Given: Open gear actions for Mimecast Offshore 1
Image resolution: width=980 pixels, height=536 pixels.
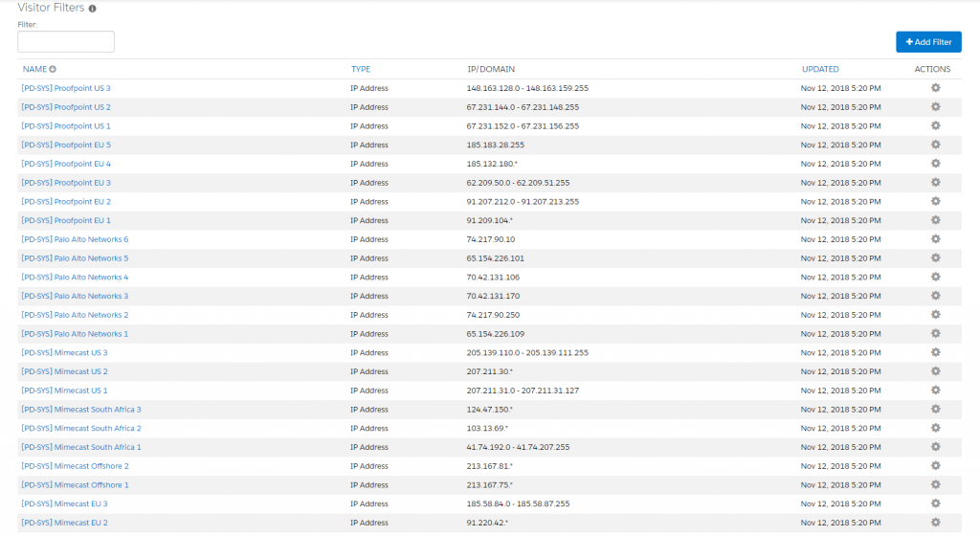Looking at the screenshot, I should [x=935, y=484].
